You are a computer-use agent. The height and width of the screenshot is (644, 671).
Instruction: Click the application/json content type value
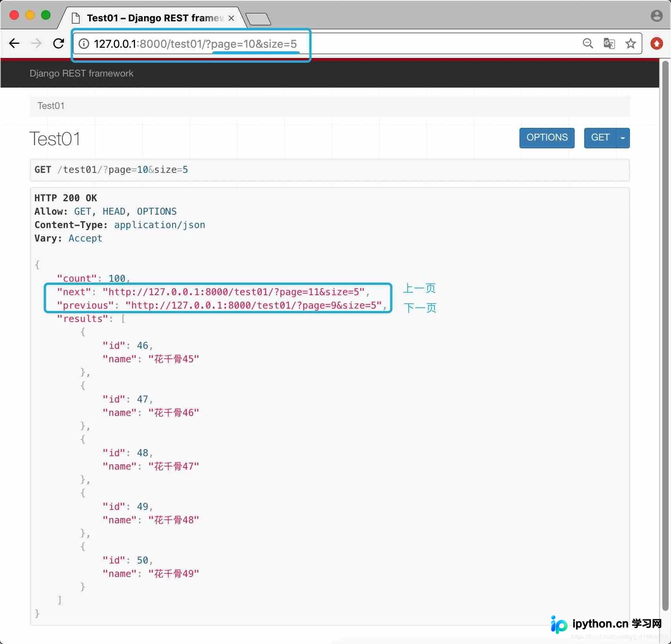pyautogui.click(x=159, y=225)
